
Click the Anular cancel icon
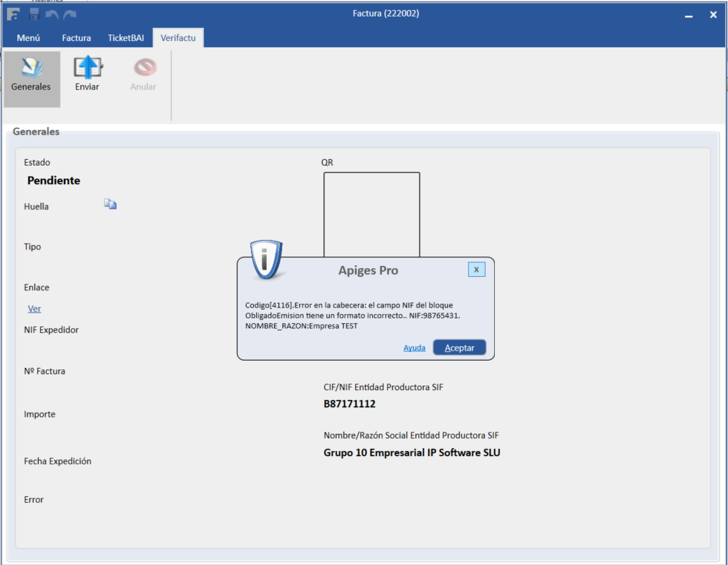[145, 68]
